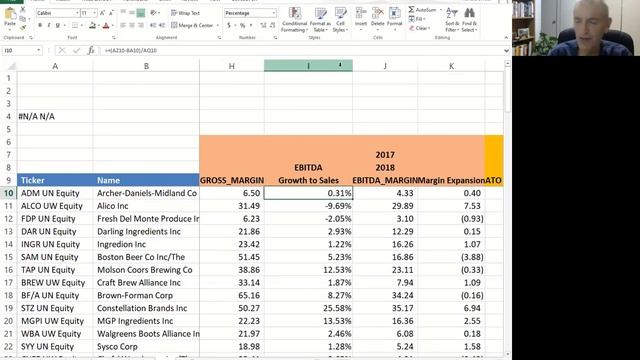Select column I header

(308, 66)
